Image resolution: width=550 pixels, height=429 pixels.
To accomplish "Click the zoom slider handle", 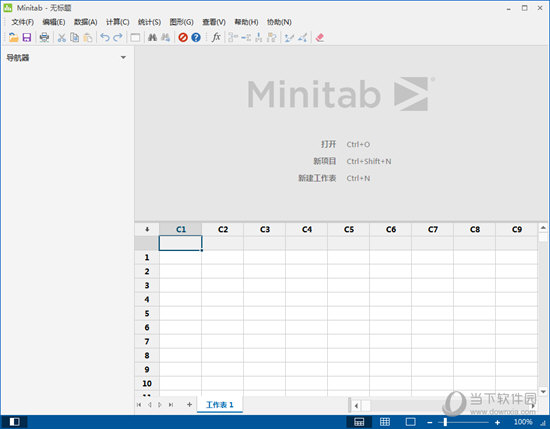I will click(x=445, y=422).
